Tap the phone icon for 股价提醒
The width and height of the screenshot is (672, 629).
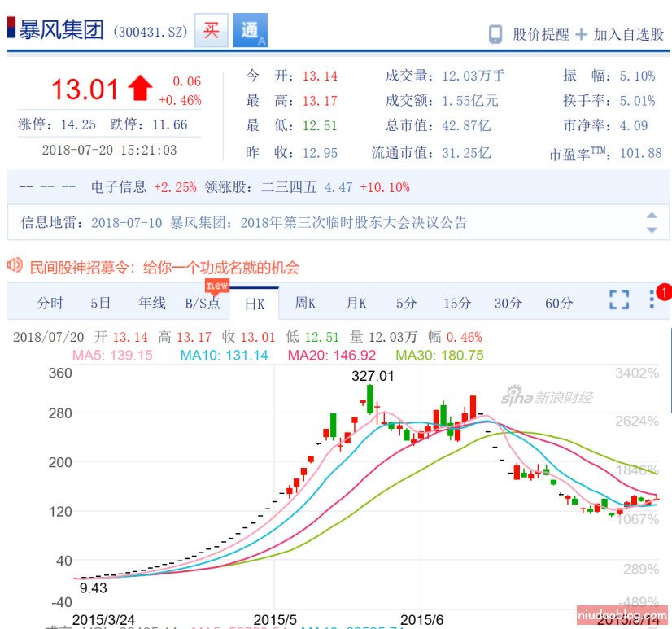[495, 34]
